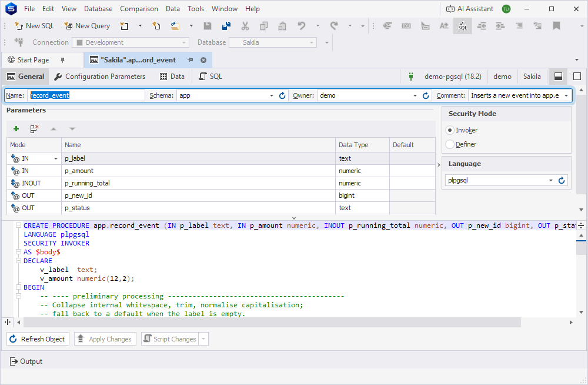Move the selected parameter down

point(72,129)
